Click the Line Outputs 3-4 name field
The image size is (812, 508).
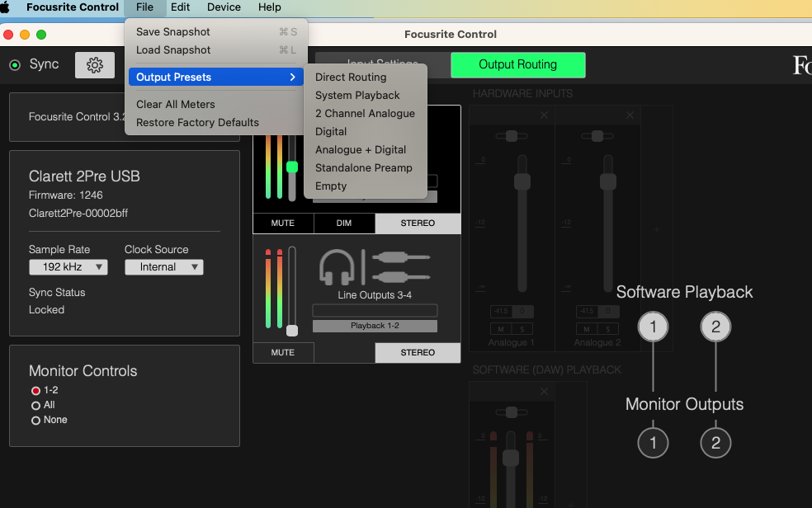pos(375,310)
